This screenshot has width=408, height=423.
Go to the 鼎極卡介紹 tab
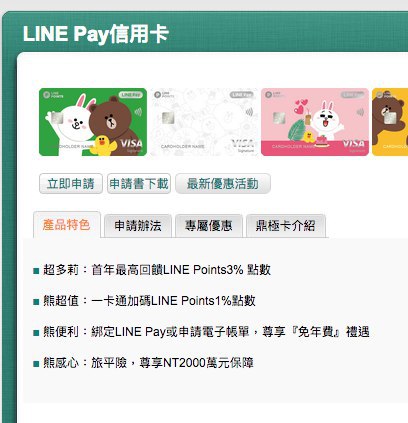(286, 226)
